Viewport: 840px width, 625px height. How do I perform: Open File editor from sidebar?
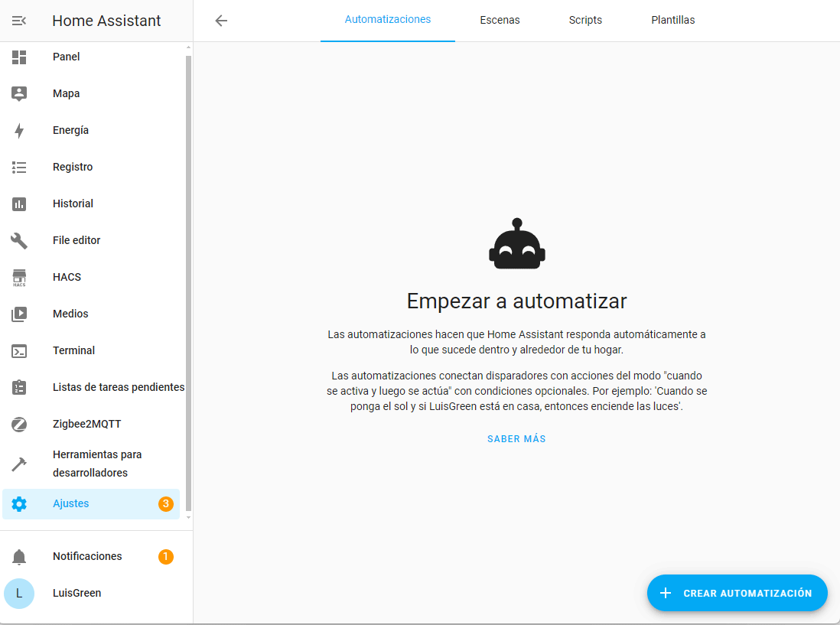(91, 240)
